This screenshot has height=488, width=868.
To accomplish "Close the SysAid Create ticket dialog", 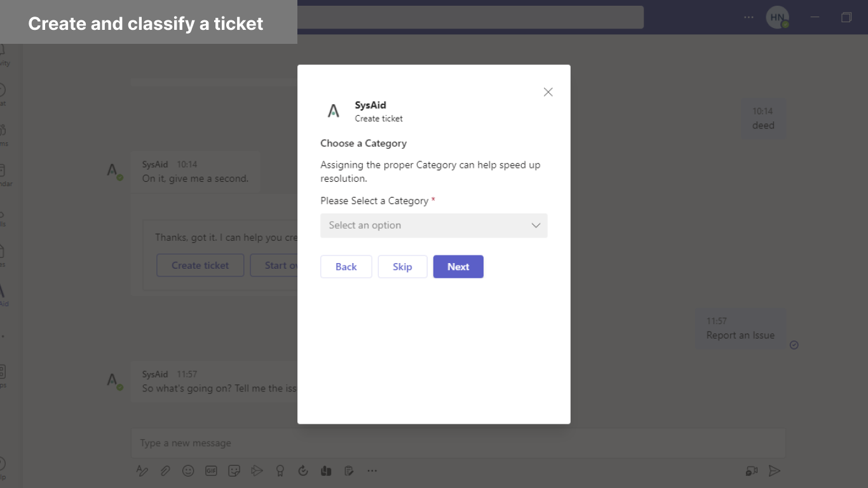I will (548, 92).
